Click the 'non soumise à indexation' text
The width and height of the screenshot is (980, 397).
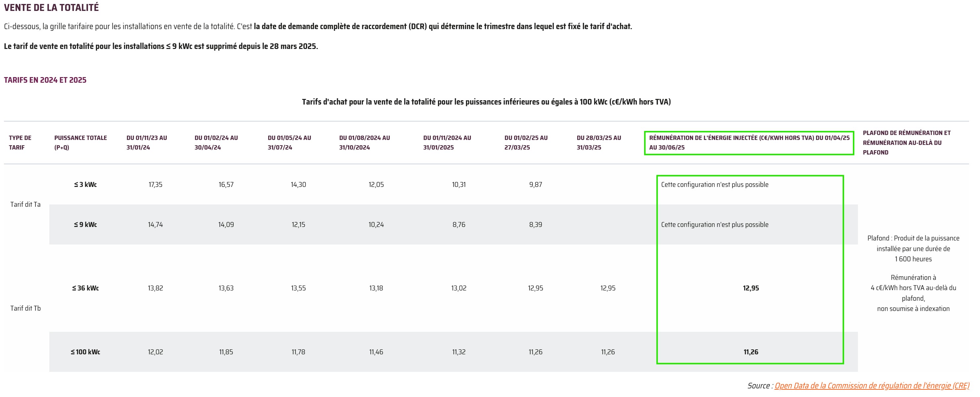(913, 309)
